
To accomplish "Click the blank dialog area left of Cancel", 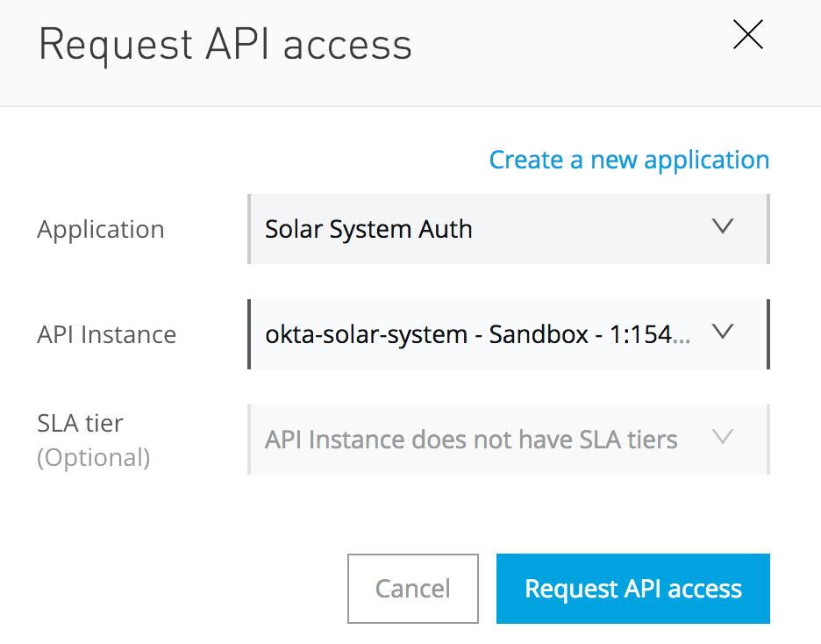I will click(x=175, y=588).
